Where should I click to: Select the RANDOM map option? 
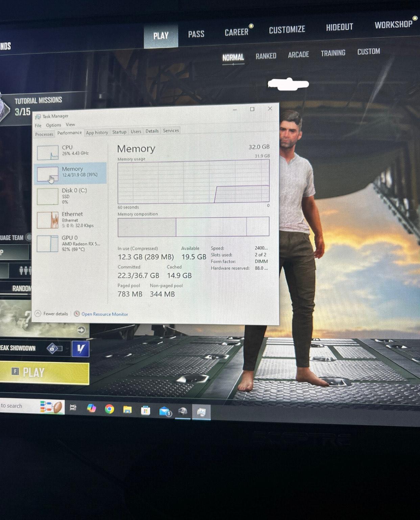[22, 289]
